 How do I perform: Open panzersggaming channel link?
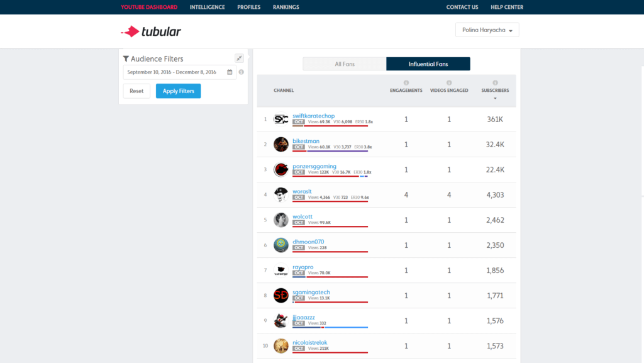[x=314, y=166]
